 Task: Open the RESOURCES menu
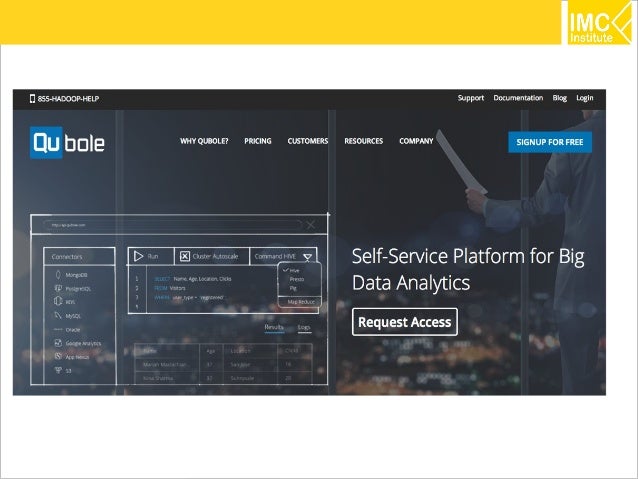pos(363,141)
